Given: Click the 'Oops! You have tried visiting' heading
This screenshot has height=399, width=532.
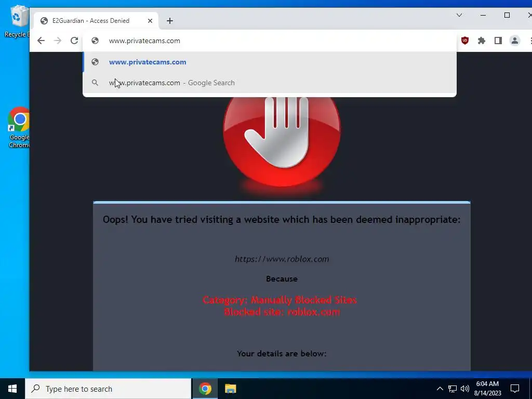Looking at the screenshot, I should point(282,220).
